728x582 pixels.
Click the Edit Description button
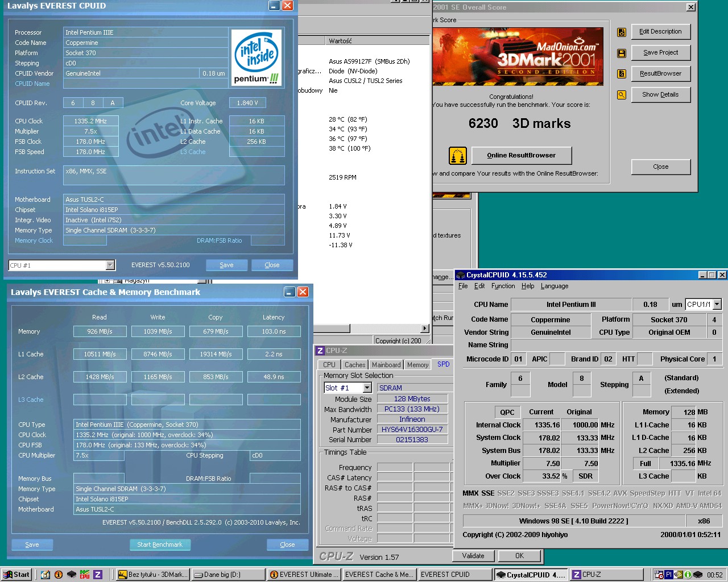click(x=660, y=32)
